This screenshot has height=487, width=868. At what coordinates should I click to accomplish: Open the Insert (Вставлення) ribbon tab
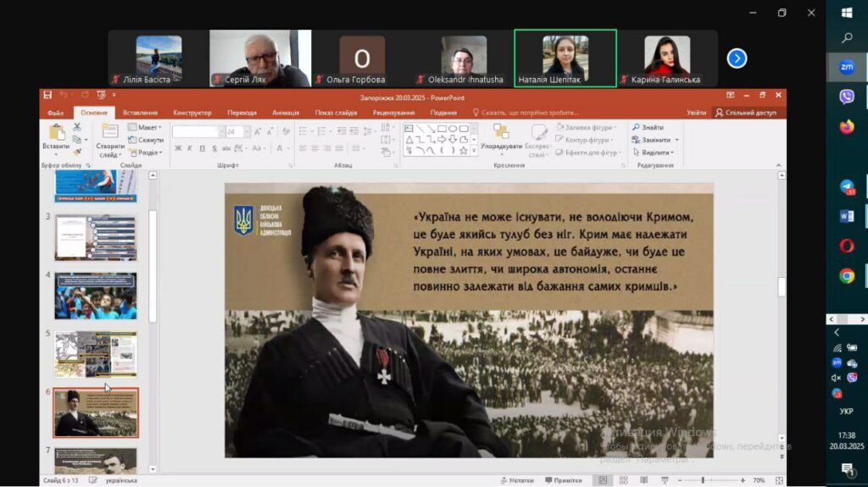click(139, 113)
